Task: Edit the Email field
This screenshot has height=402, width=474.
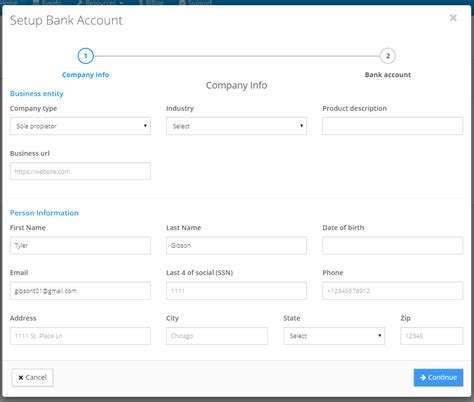Action: click(x=80, y=291)
